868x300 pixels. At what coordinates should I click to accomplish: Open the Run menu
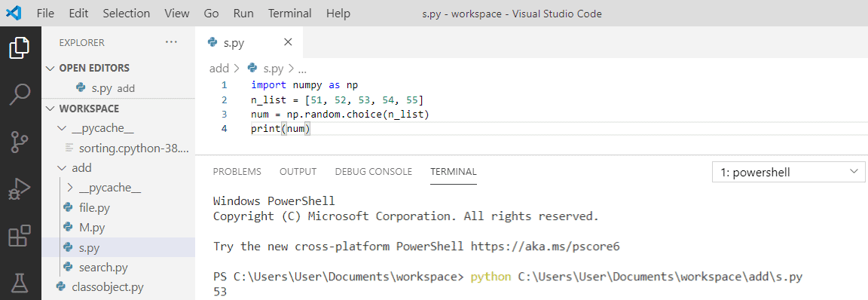pos(243,13)
